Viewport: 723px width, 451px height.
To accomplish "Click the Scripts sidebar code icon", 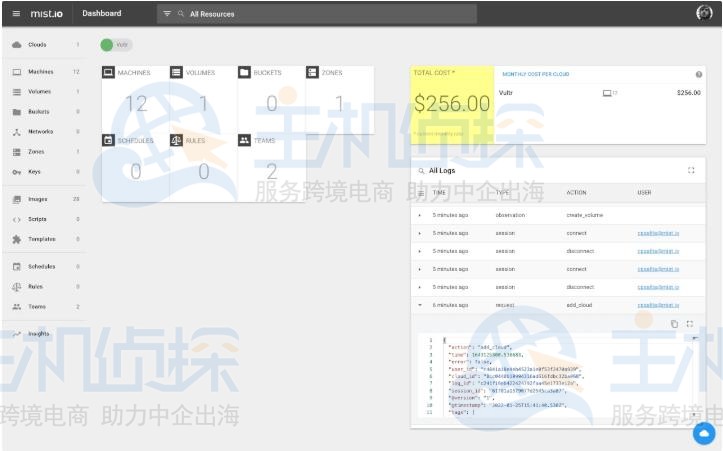I will (x=17, y=220).
